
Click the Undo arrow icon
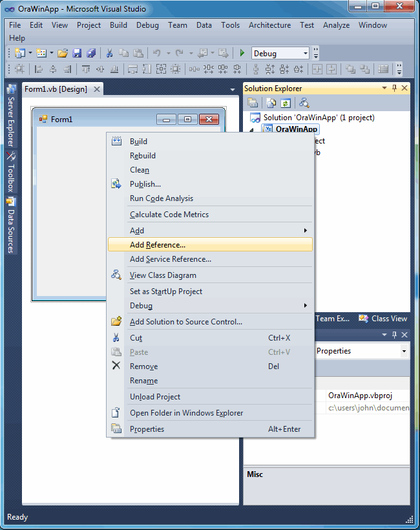[157, 53]
